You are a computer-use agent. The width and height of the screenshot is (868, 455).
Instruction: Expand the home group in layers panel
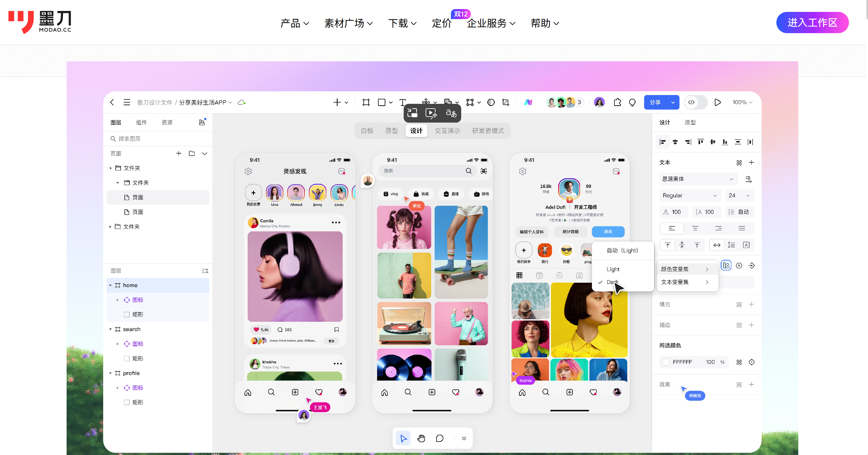111,285
